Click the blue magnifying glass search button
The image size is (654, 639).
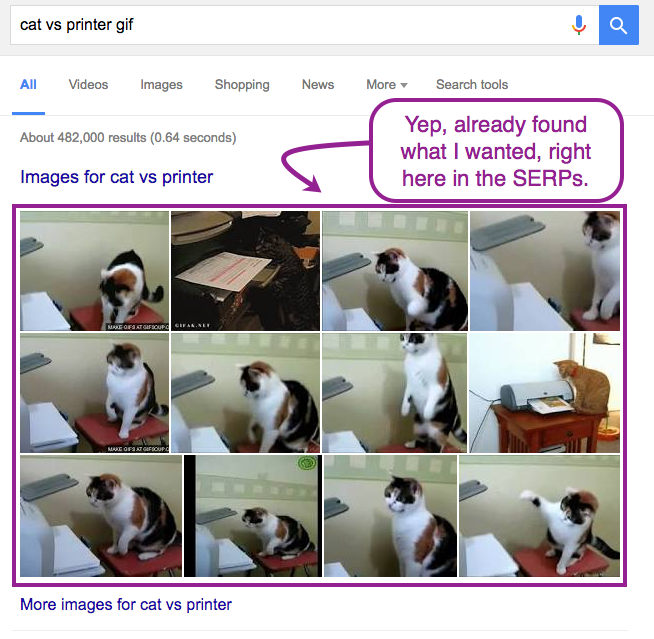[619, 25]
